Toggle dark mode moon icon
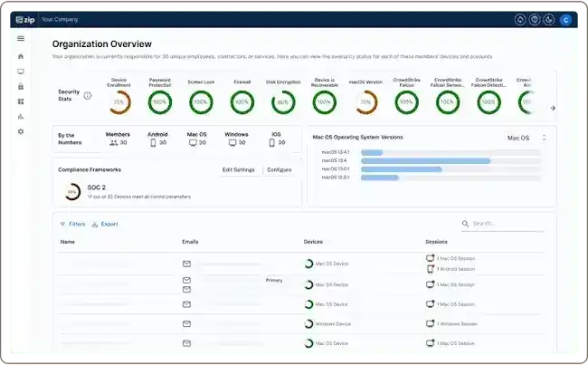Screen dimensions: 588x365 [548, 20]
